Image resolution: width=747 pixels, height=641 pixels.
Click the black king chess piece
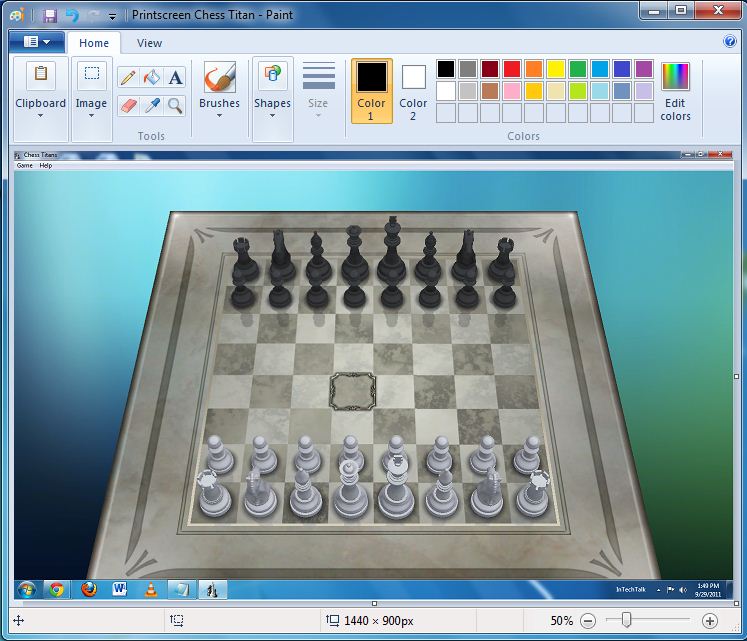pos(392,250)
